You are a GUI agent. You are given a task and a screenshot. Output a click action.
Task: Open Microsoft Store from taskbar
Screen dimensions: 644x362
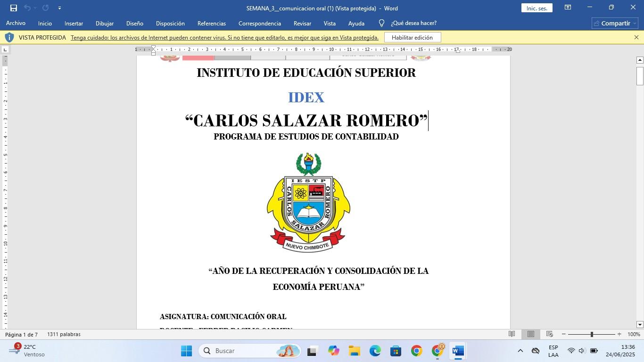point(396,351)
